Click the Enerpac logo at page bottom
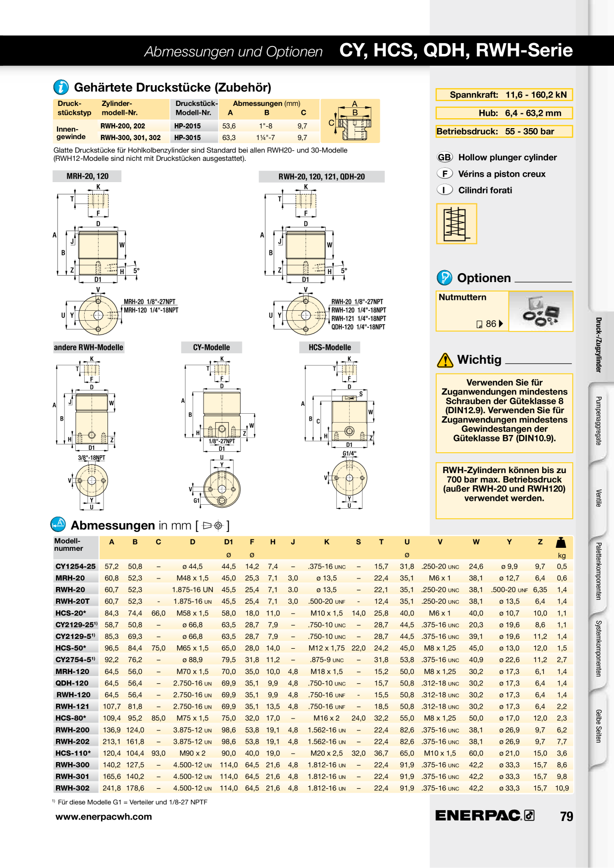 click(x=485, y=816)
